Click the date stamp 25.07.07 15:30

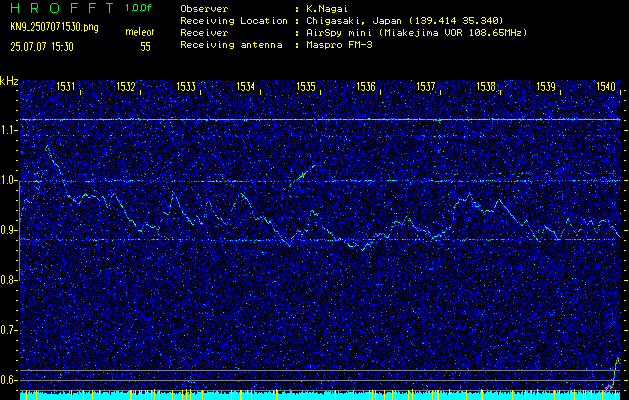point(42,47)
